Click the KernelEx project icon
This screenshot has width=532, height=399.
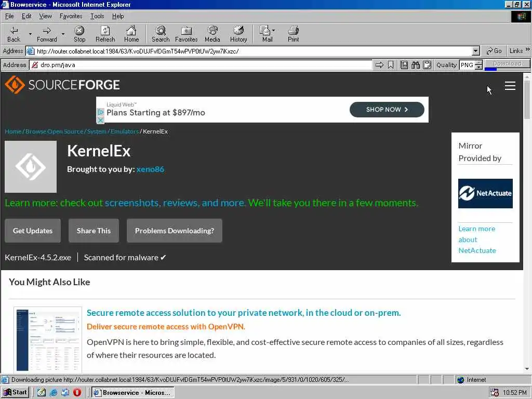[x=31, y=167]
